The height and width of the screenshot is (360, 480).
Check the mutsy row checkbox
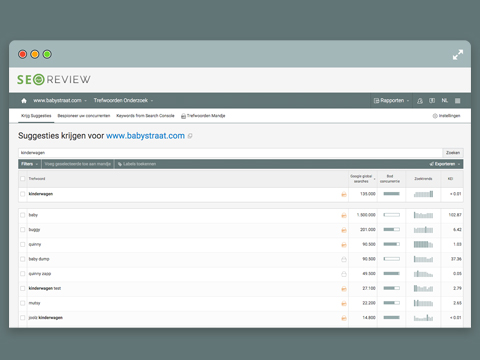23,303
